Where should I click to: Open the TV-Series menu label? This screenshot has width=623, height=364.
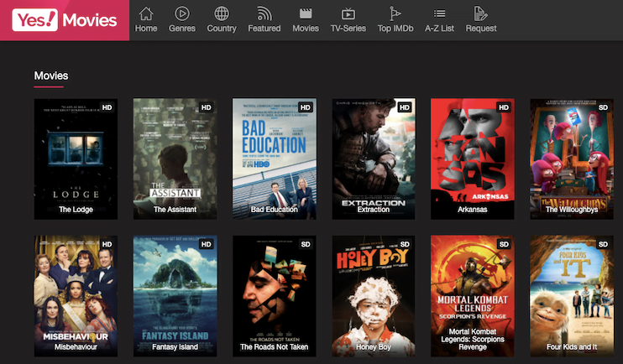click(x=348, y=29)
